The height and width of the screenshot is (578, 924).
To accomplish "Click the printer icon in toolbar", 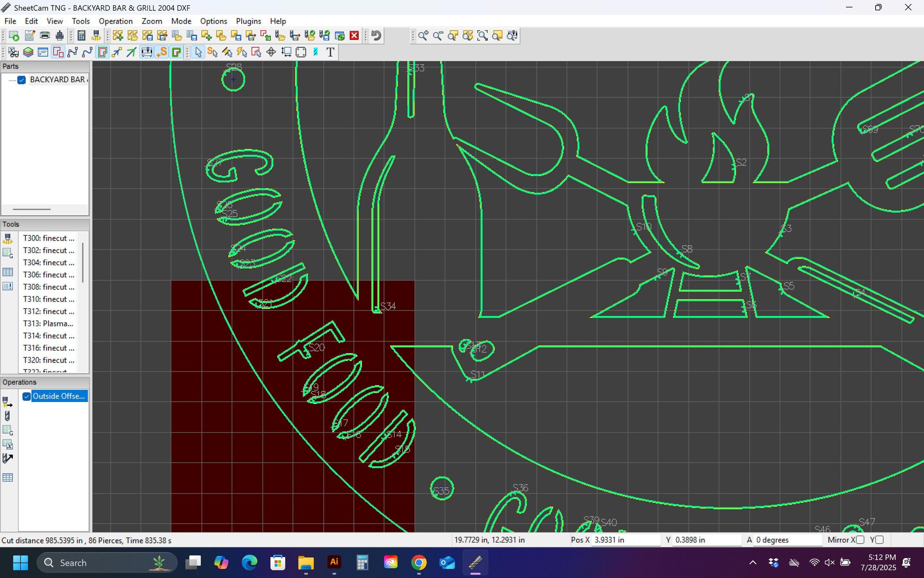I will click(x=45, y=36).
